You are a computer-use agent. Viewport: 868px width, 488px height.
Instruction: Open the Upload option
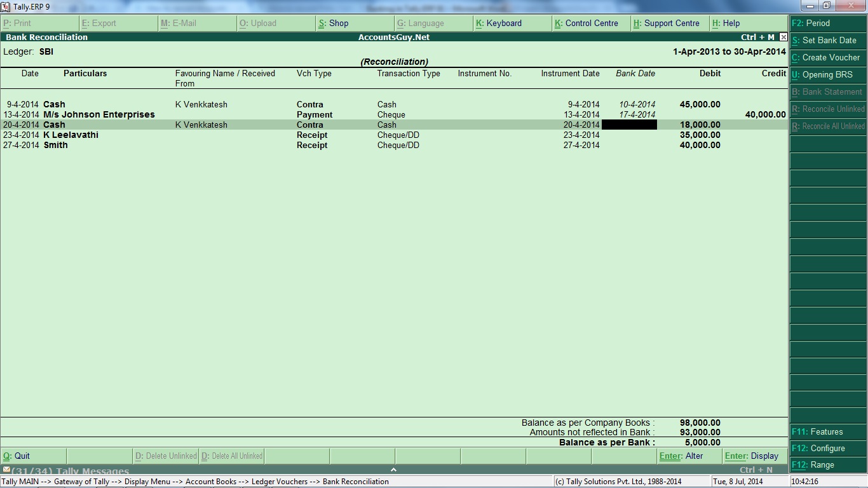[x=276, y=24]
